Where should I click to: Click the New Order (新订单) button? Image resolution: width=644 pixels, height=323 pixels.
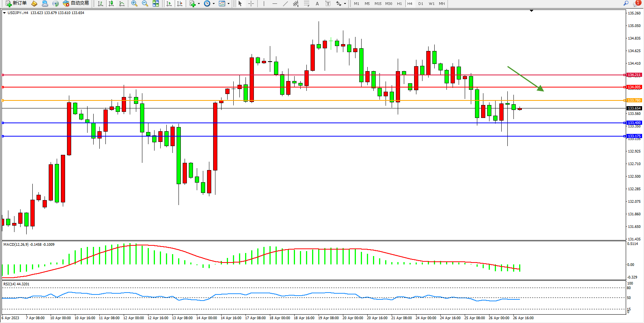coord(16,3)
